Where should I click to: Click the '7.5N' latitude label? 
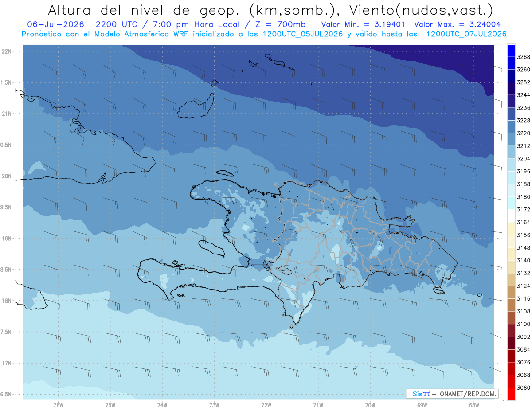coord(7,332)
